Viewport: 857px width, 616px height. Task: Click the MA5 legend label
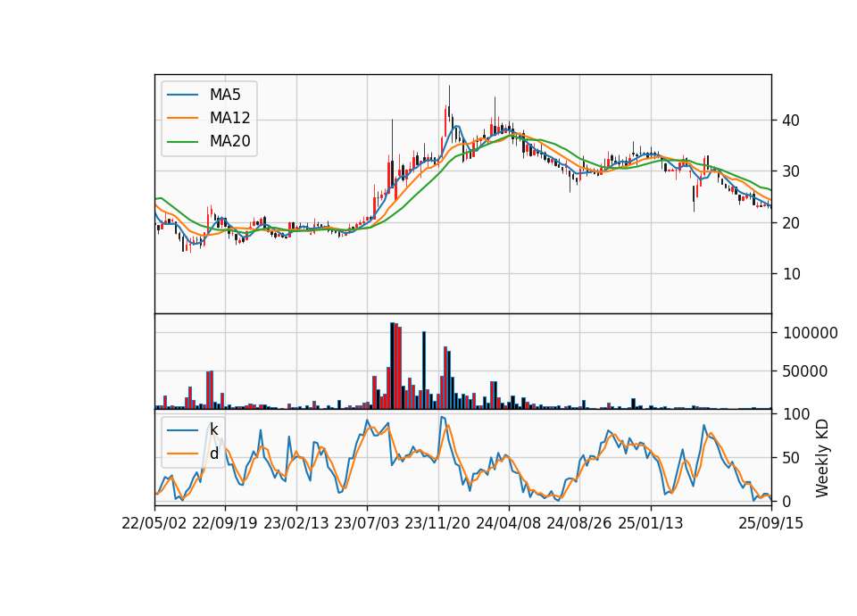click(225, 95)
